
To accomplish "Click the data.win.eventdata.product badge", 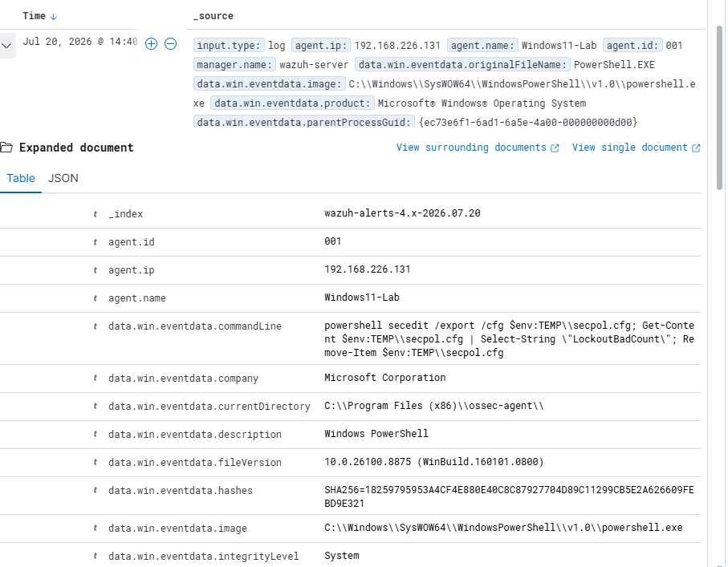I will (292, 103).
